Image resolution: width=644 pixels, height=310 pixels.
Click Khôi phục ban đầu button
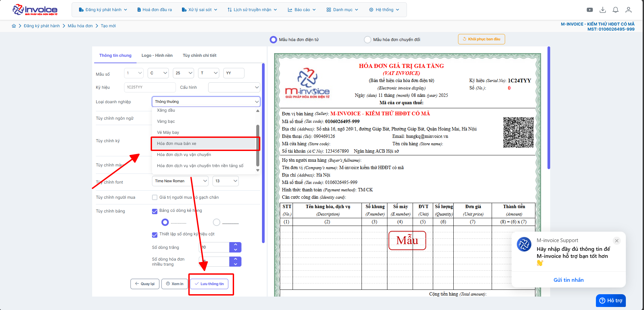[x=481, y=39]
